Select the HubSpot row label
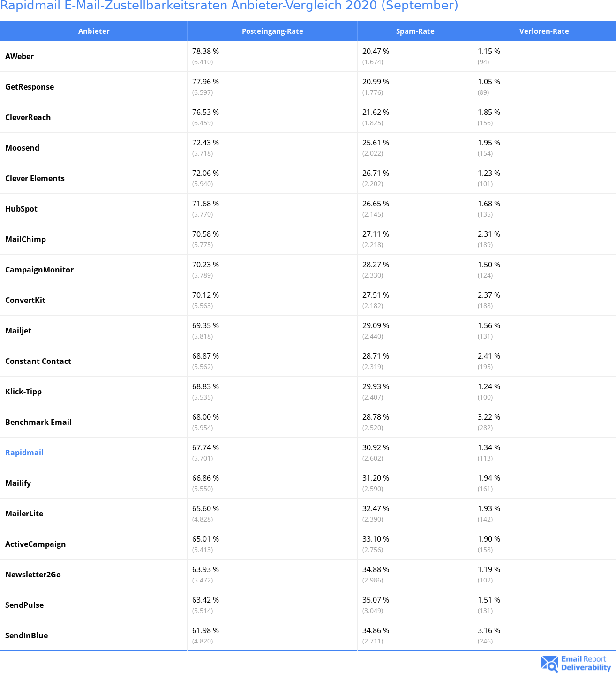This screenshot has height=673, width=616. 22,209
